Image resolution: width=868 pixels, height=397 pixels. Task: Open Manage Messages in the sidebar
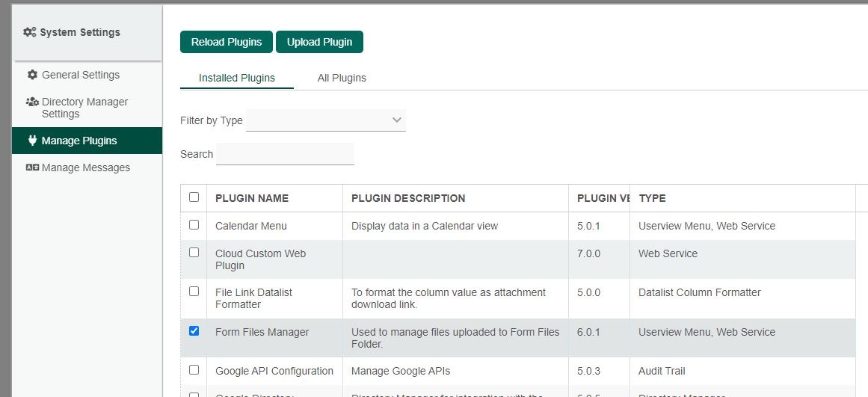click(85, 167)
